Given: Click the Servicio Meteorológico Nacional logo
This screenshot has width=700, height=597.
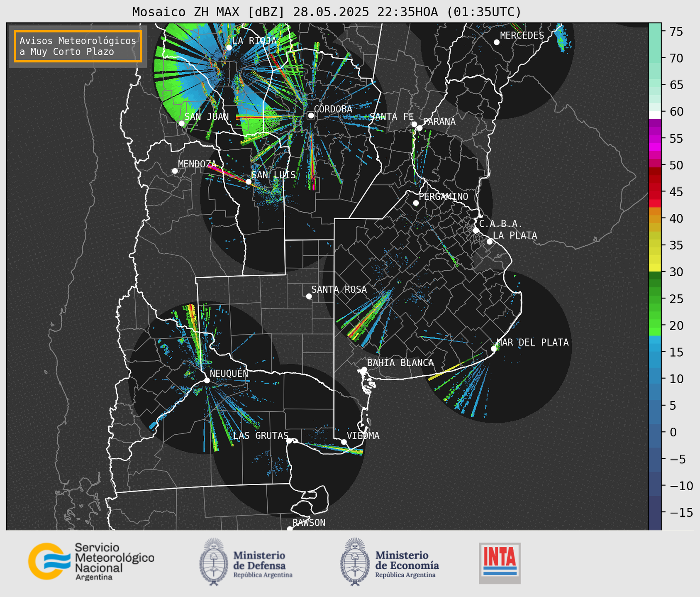Looking at the screenshot, I should click(91, 561).
